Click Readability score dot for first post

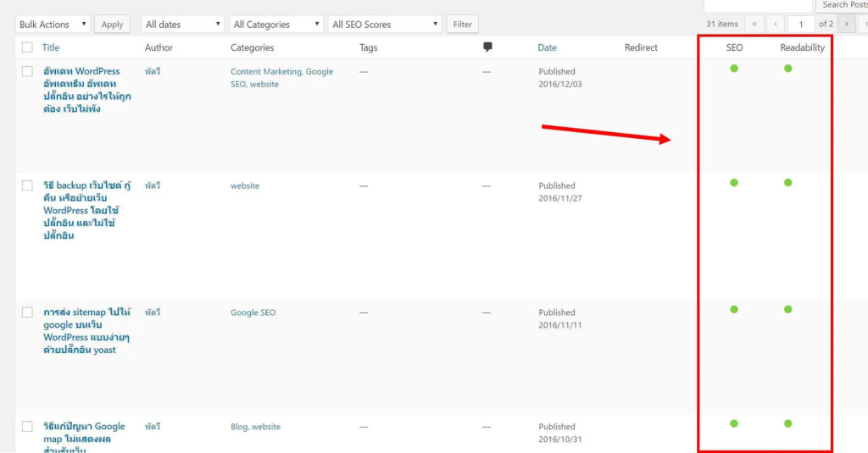pyautogui.click(x=788, y=69)
